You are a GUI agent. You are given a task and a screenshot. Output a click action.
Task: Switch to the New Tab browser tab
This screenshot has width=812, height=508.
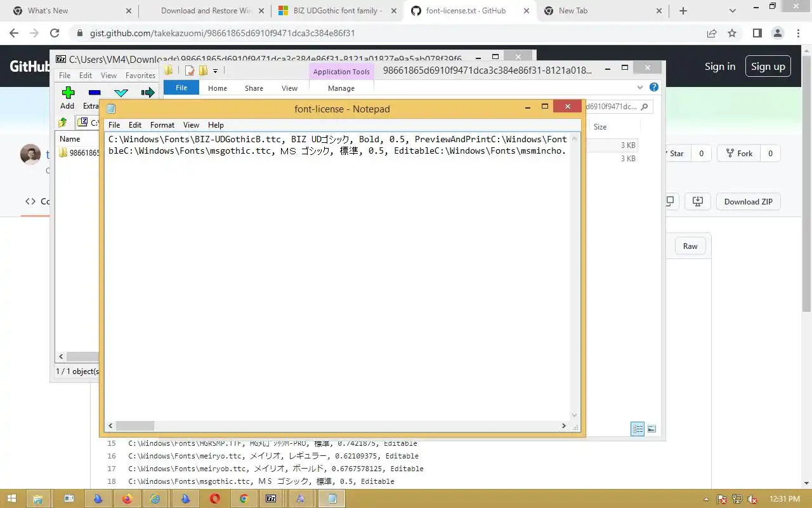(x=603, y=11)
